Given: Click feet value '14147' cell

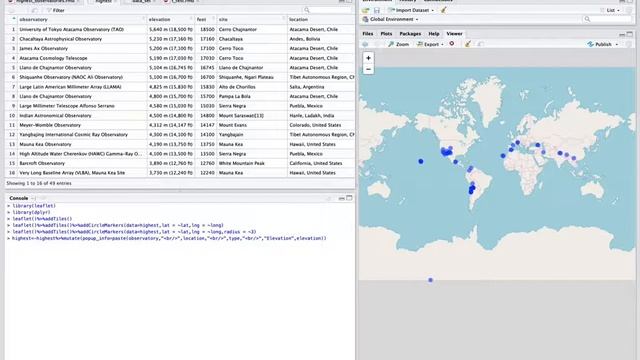Looking at the screenshot, I should click(x=206, y=125).
